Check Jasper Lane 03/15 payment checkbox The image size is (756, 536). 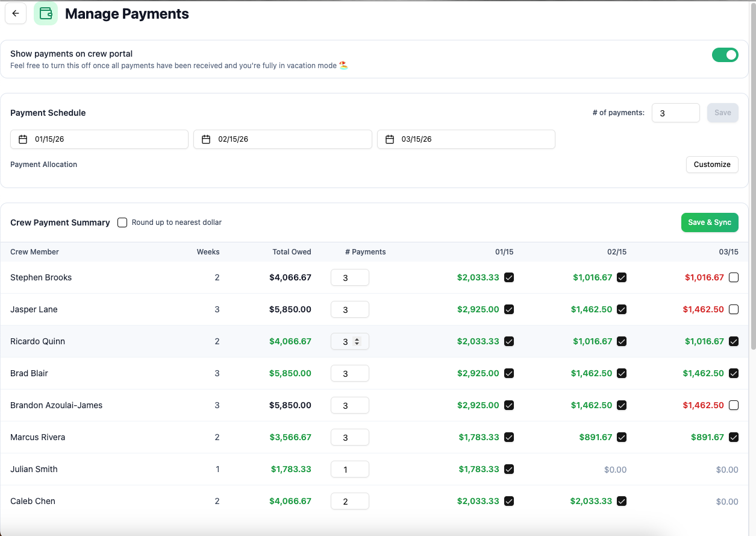733,309
